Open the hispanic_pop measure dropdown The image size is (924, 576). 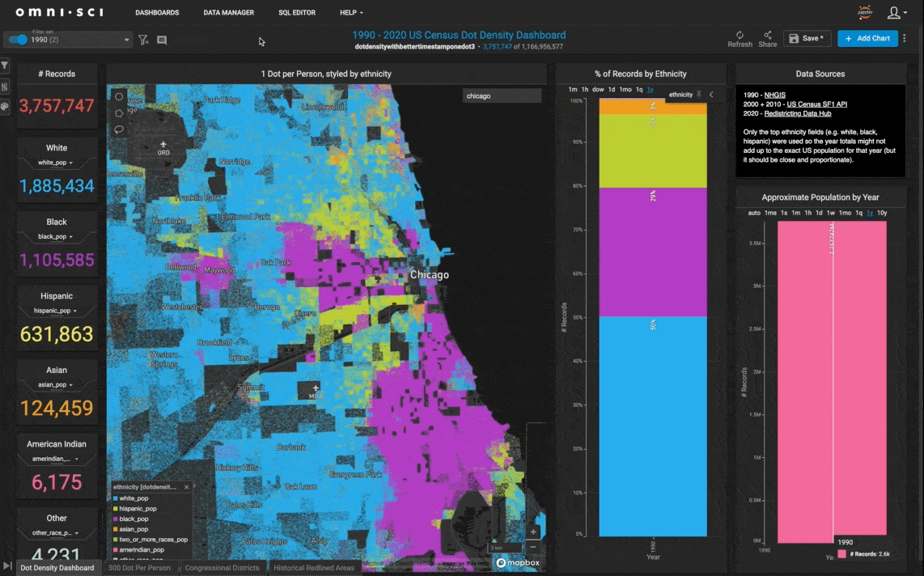coord(55,311)
